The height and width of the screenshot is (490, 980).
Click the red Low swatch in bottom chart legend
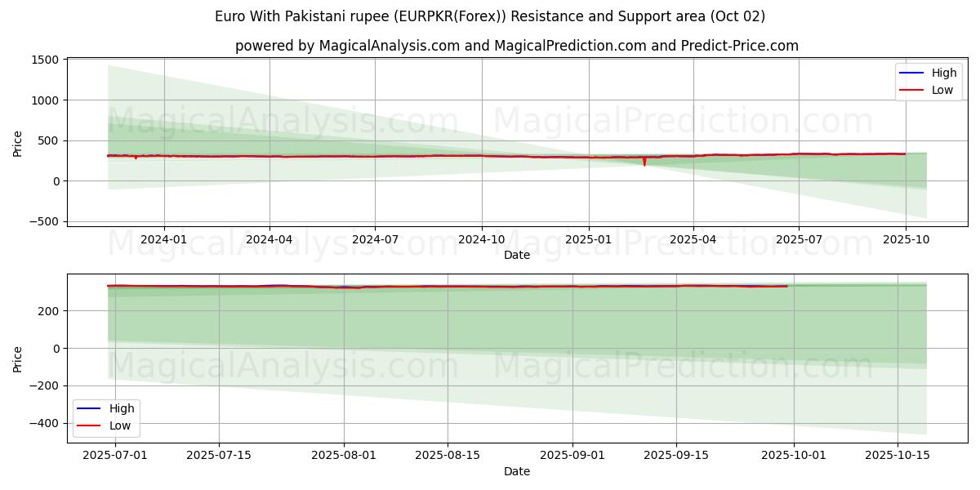[x=88, y=425]
